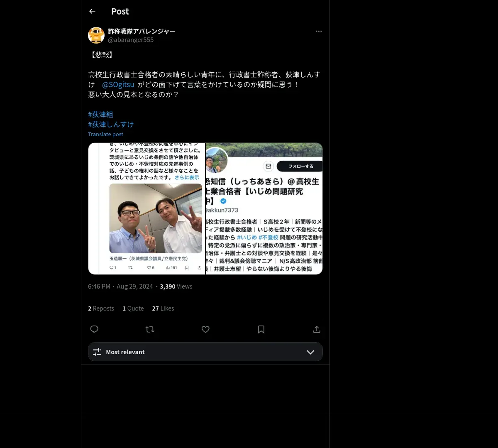Image resolution: width=498 pixels, height=448 pixels.
Task: Open the three-dot more options menu
Action: tap(319, 31)
